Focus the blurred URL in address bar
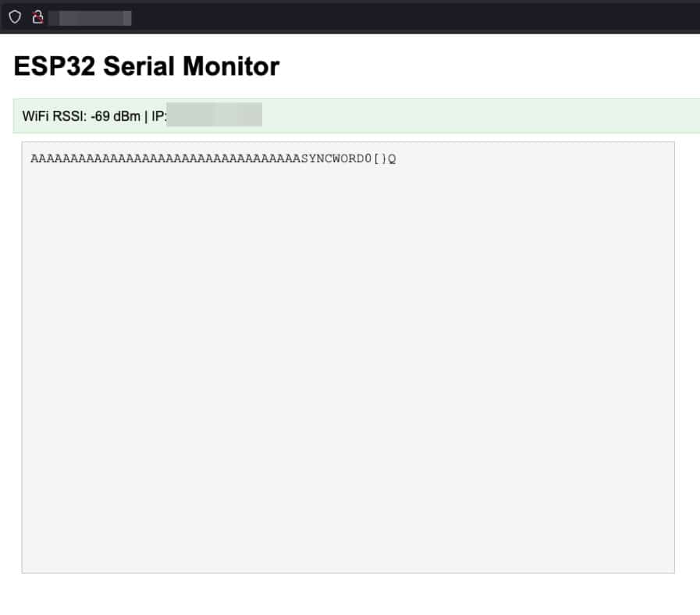 tap(90, 18)
